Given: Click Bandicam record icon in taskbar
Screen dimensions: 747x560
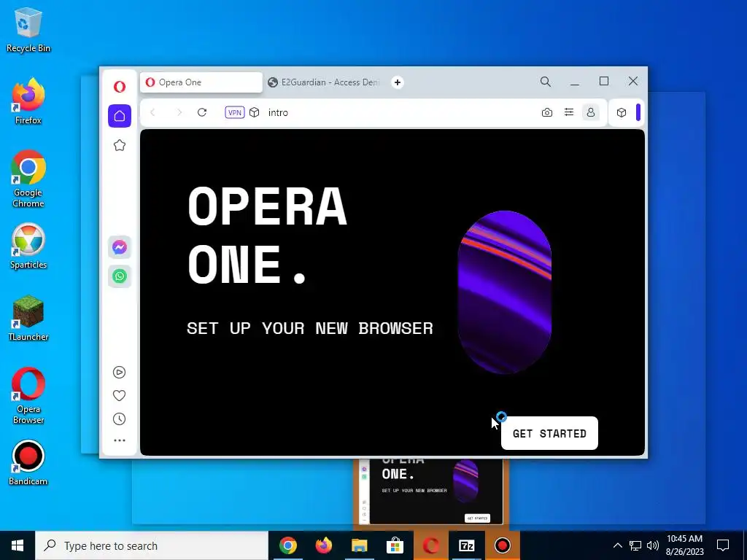Looking at the screenshot, I should click(x=502, y=545).
